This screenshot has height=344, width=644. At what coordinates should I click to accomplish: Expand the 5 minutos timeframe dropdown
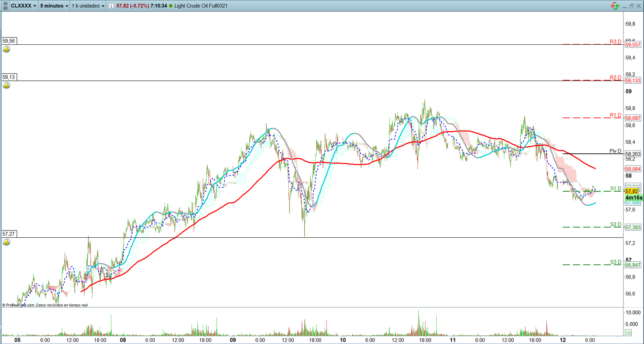coord(54,6)
